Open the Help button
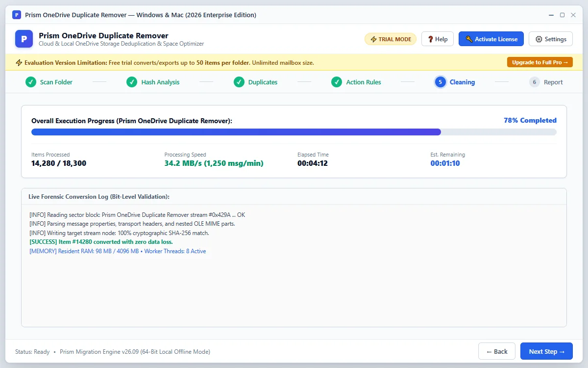Screen dimensions: 588x368 438,39
